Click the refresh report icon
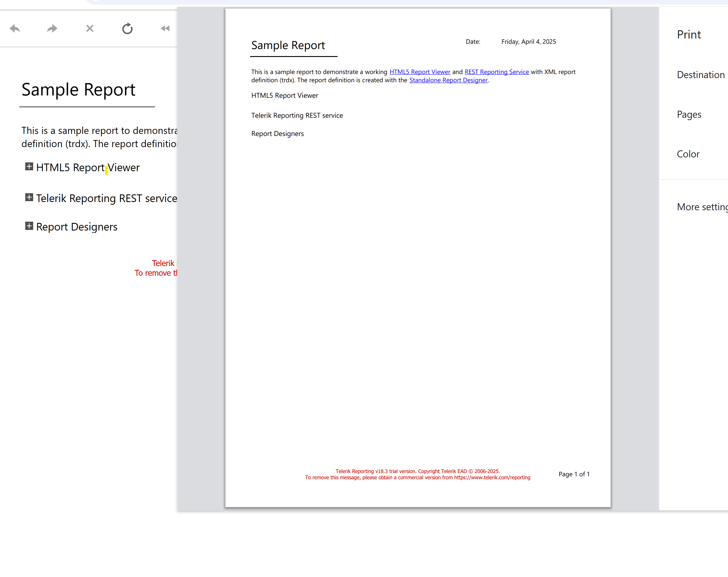The image size is (728, 577). coord(127,29)
